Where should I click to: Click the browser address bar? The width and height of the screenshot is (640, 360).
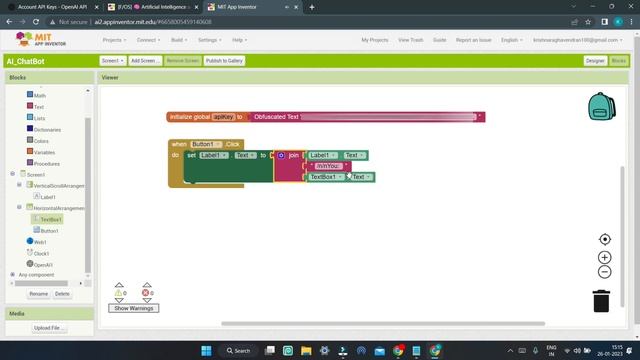click(x=306, y=22)
